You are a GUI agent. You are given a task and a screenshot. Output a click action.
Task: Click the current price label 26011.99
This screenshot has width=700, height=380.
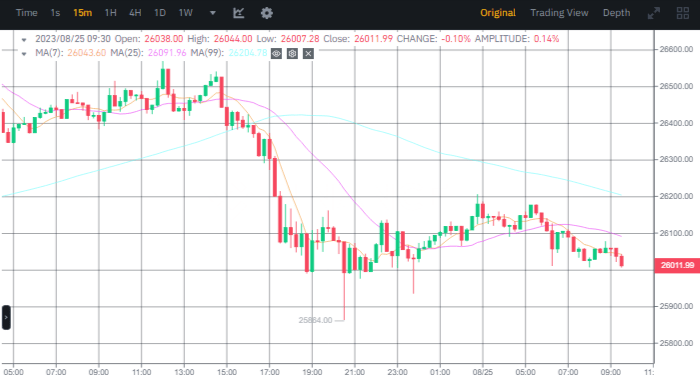(677, 265)
